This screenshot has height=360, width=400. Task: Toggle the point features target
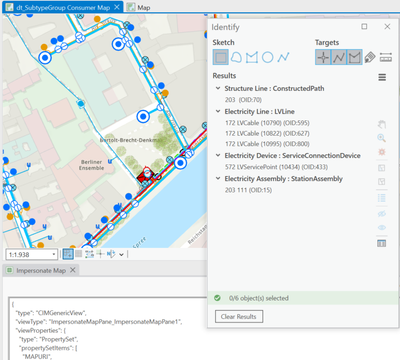coord(323,57)
